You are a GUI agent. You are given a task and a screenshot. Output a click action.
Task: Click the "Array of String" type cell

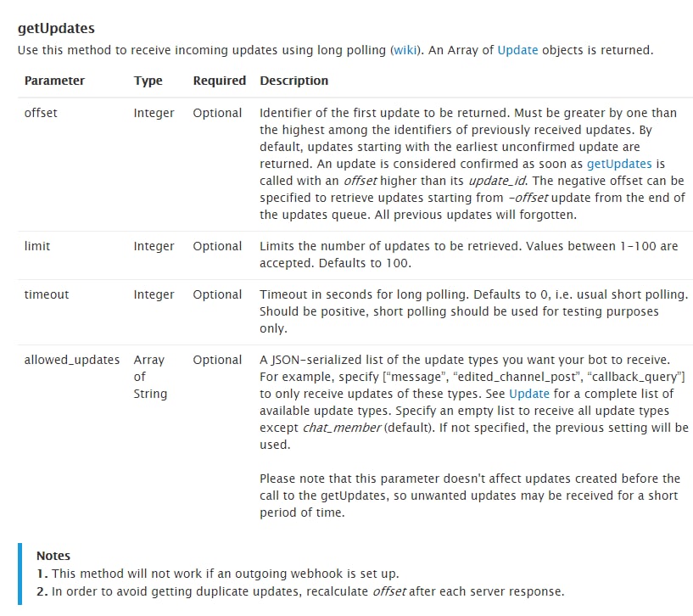click(x=150, y=377)
